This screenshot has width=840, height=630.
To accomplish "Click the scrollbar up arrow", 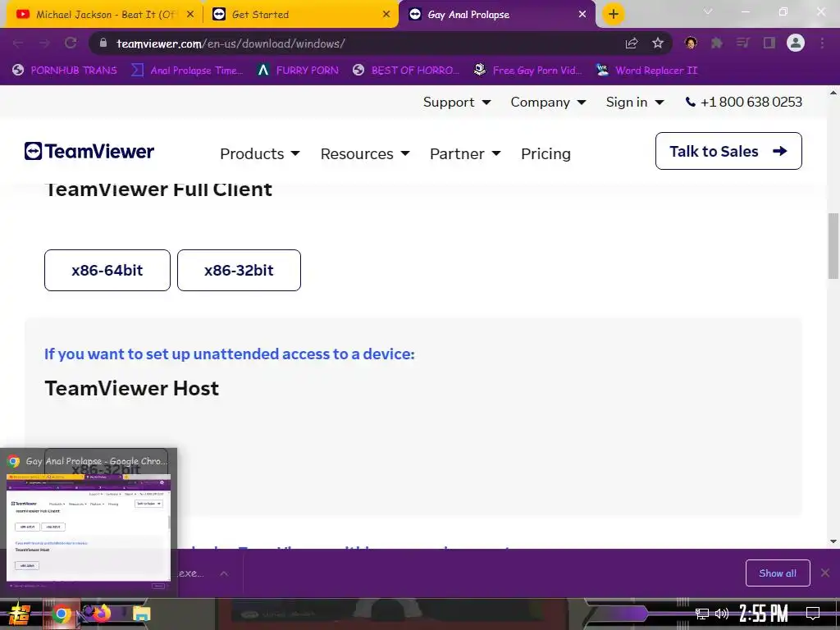I will click(833, 94).
